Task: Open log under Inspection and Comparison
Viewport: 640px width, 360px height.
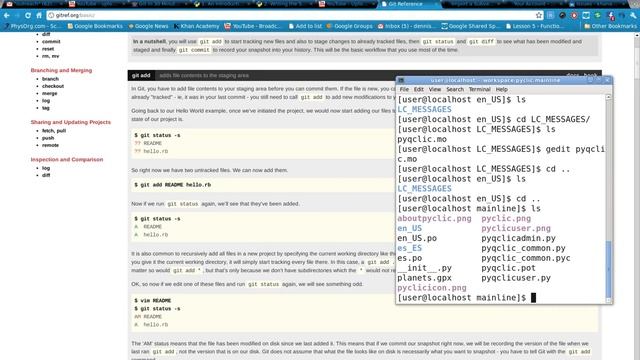Action: 46,168
